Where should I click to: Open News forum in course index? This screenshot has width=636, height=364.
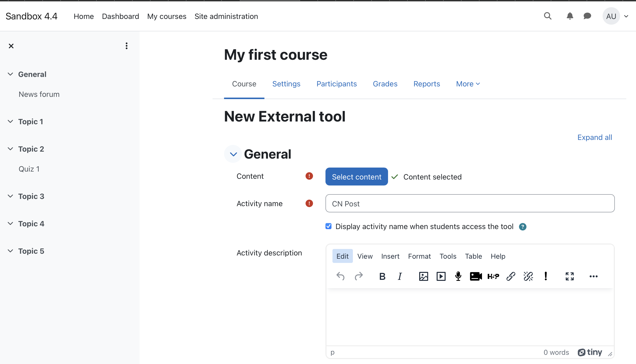[x=39, y=94]
